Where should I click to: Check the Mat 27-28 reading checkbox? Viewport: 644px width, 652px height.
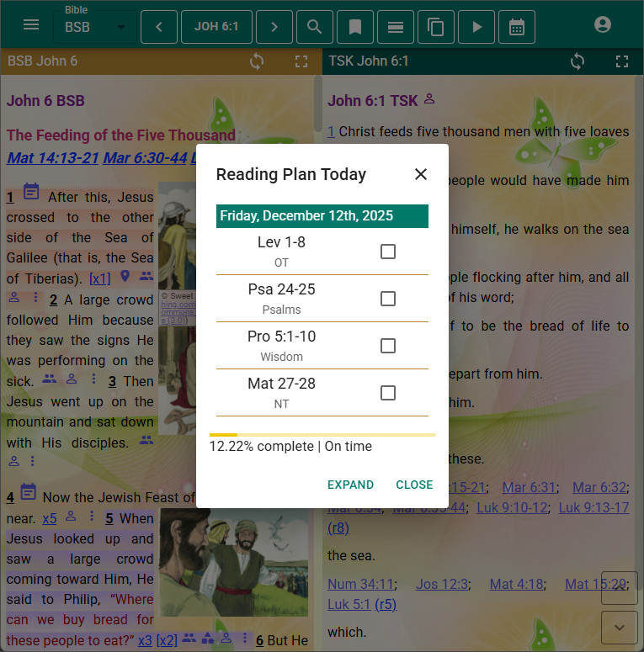click(388, 393)
